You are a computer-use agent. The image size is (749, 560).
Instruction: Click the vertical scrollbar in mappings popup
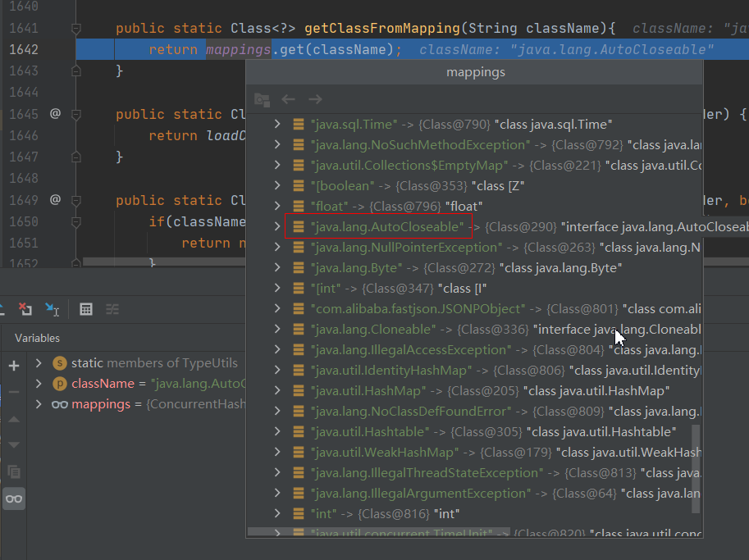696,467
